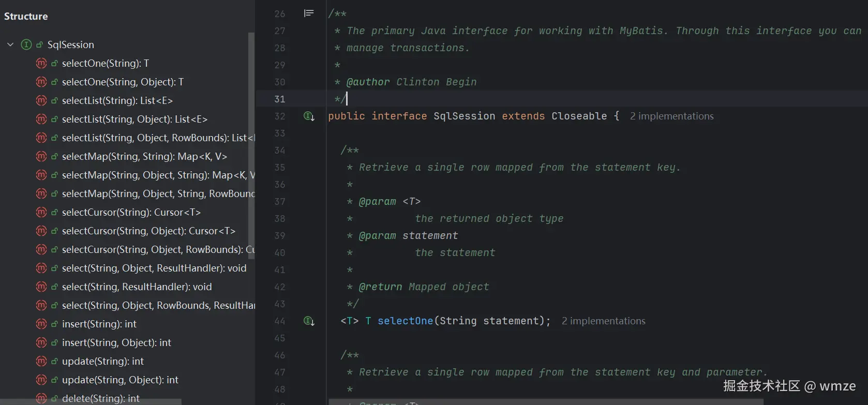Screen dimensions: 868x405
Task: Click implementations gutter icon on line 32
Action: [x=309, y=116]
